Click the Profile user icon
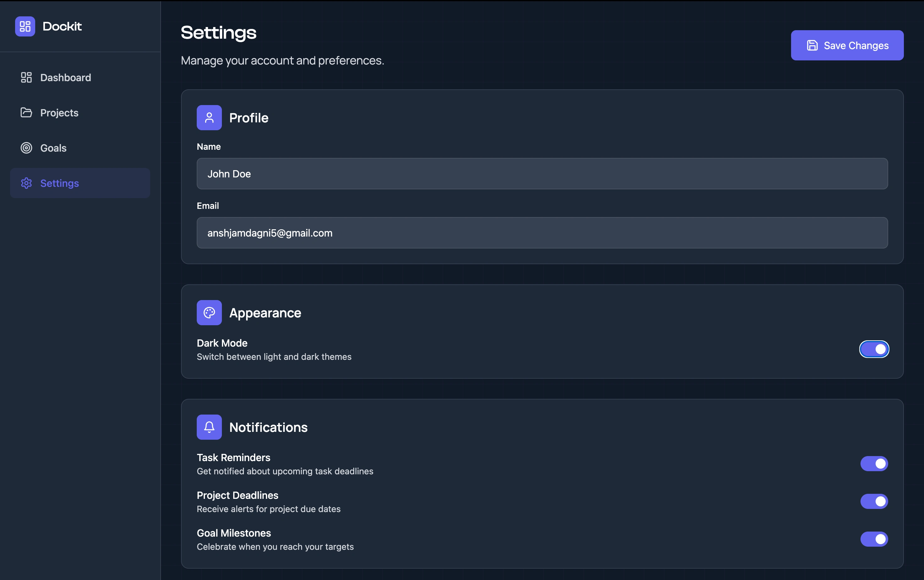 [209, 118]
